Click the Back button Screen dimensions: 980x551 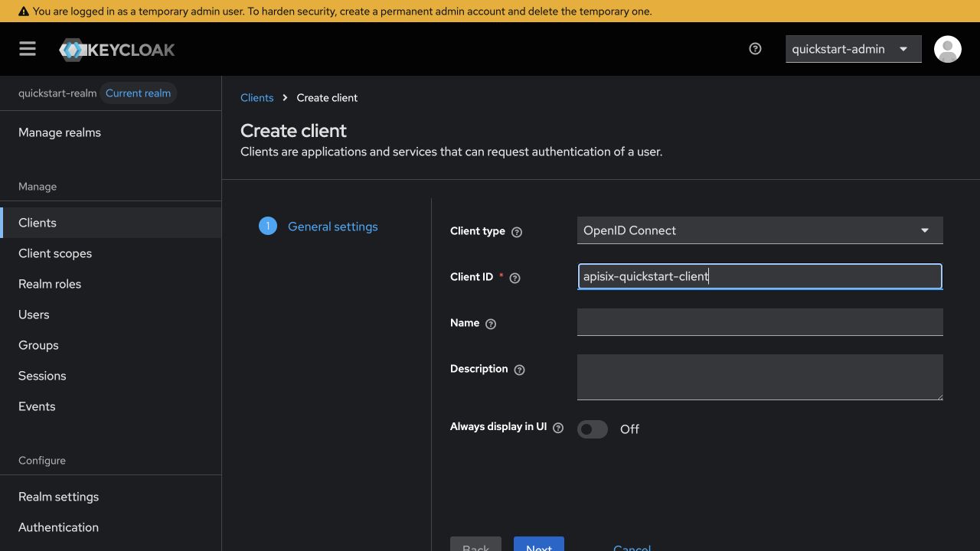[x=475, y=544]
